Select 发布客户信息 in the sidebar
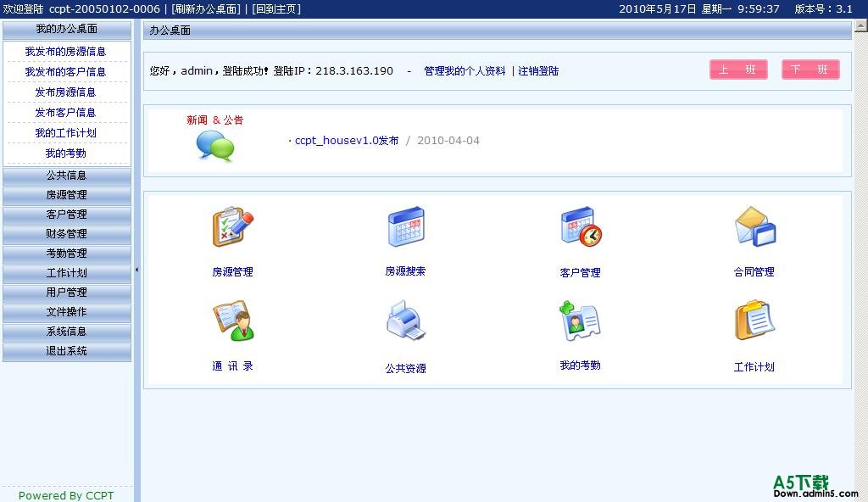This screenshot has height=502, width=868. (65, 113)
